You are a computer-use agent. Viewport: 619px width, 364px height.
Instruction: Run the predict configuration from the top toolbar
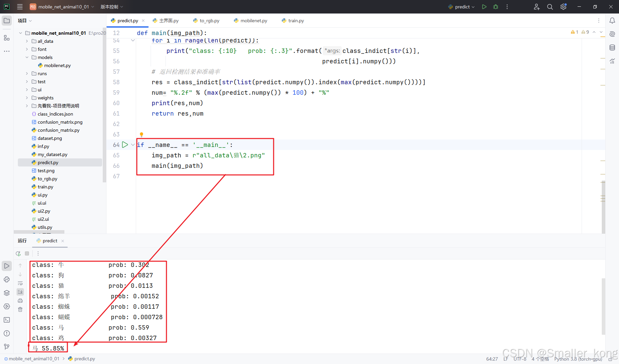[484, 7]
